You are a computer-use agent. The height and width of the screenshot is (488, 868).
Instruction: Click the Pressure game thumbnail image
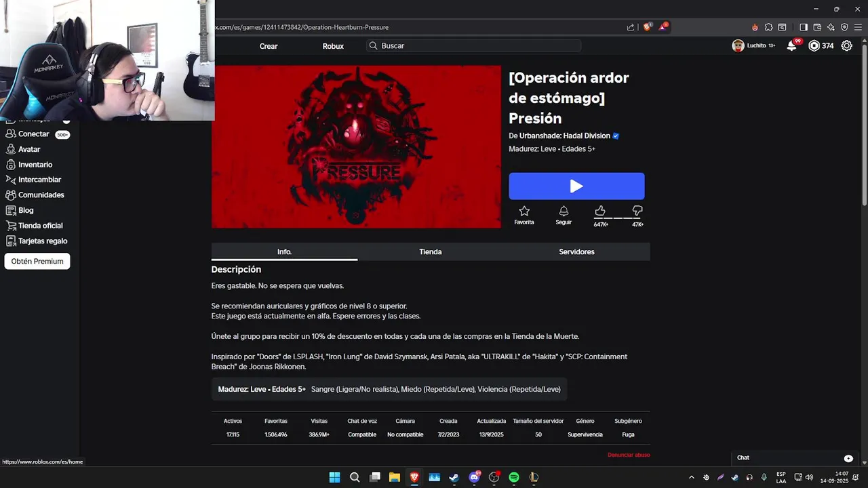pos(356,146)
